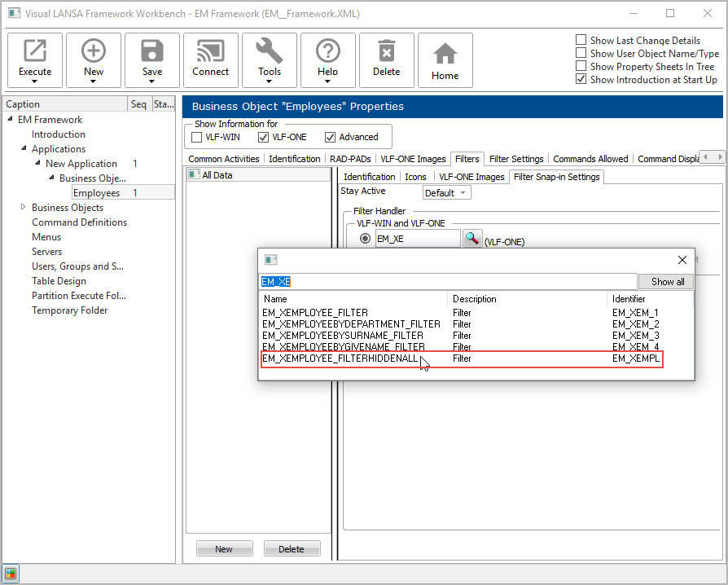This screenshot has width=728, height=585.
Task: Select the EM_XE filter handler radio button
Action: (366, 239)
